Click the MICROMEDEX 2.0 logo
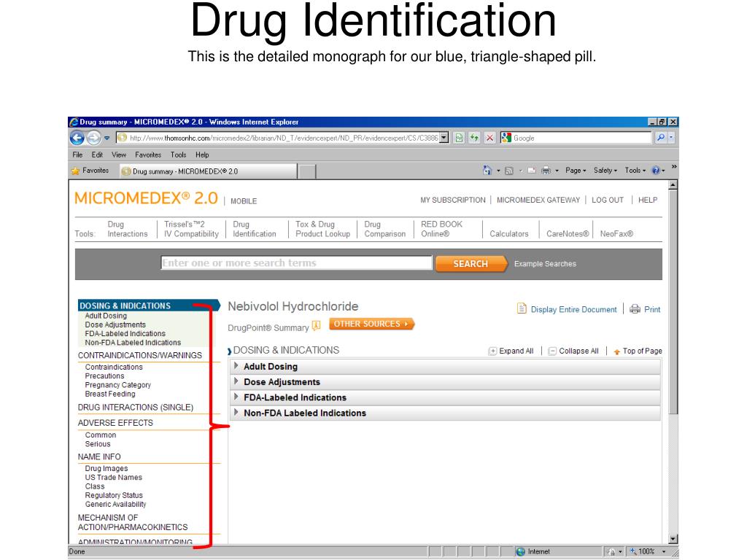Viewport: 747px width, 560px height. pos(146,198)
